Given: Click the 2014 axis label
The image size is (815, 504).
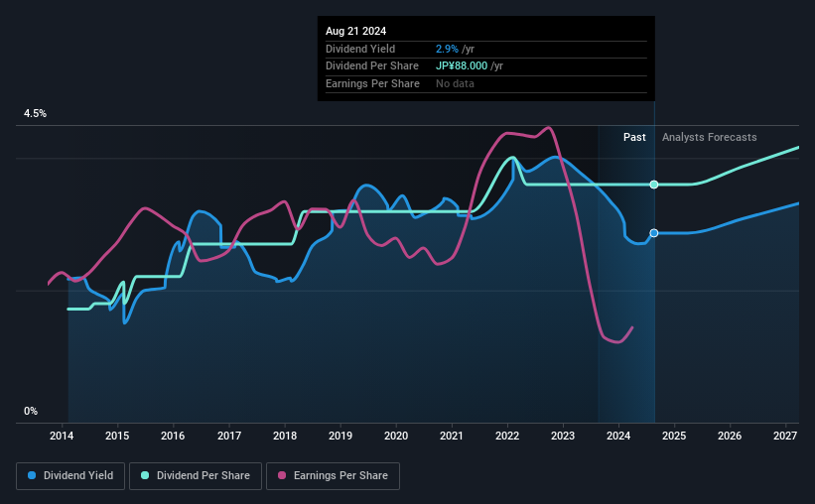Looking at the screenshot, I should (x=62, y=436).
